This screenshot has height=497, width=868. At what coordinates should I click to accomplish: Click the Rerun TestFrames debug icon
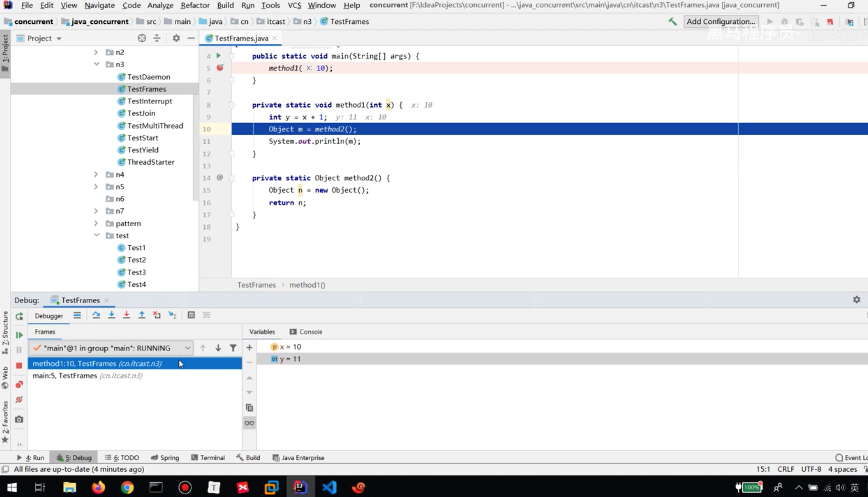[19, 316]
